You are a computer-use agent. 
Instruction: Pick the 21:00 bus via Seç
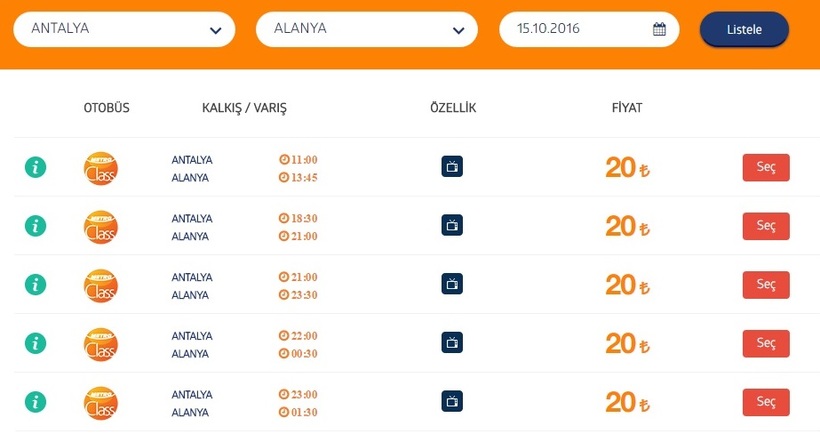(x=766, y=284)
